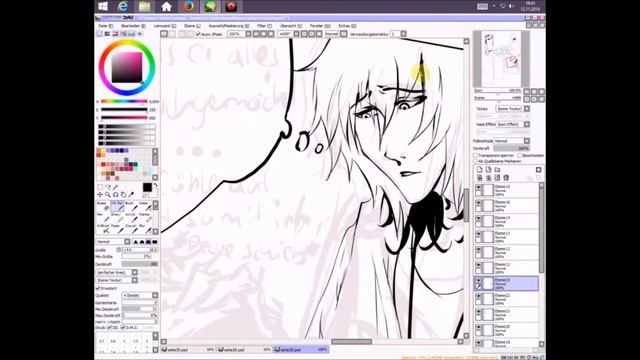Select the Water brush tool
The width and height of the screenshot is (640, 360).
click(144, 206)
